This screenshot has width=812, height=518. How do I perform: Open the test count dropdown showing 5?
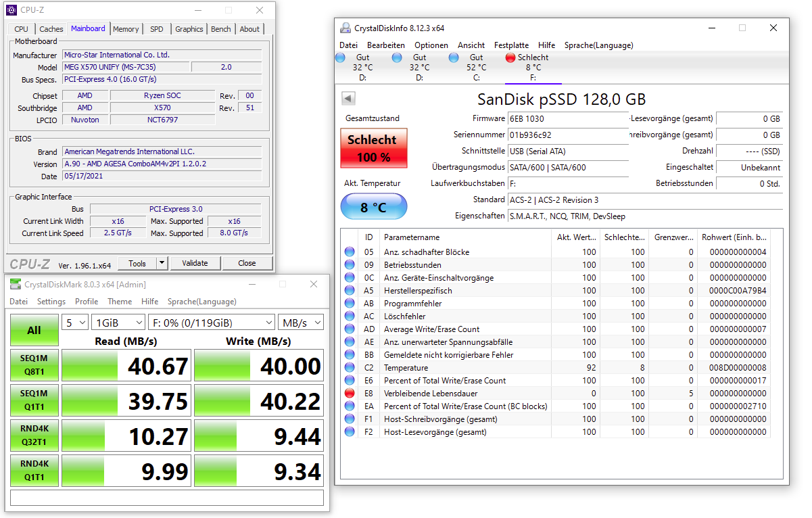75,322
